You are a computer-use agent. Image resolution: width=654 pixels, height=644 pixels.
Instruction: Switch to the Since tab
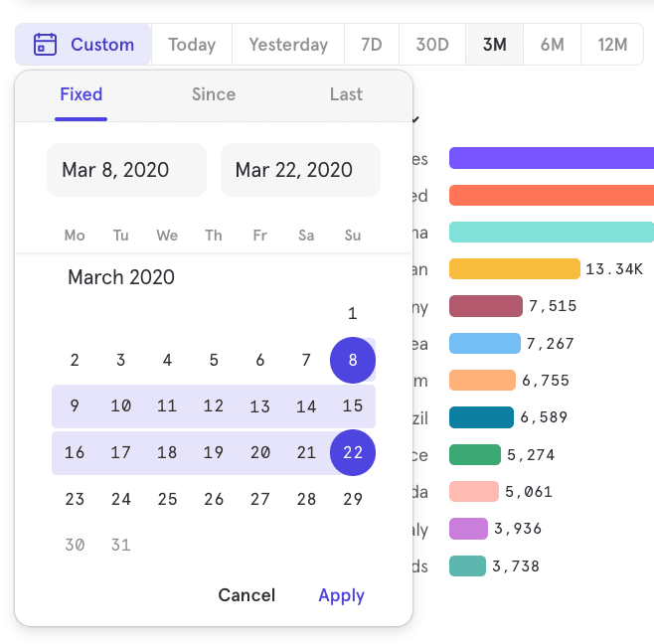tap(214, 94)
